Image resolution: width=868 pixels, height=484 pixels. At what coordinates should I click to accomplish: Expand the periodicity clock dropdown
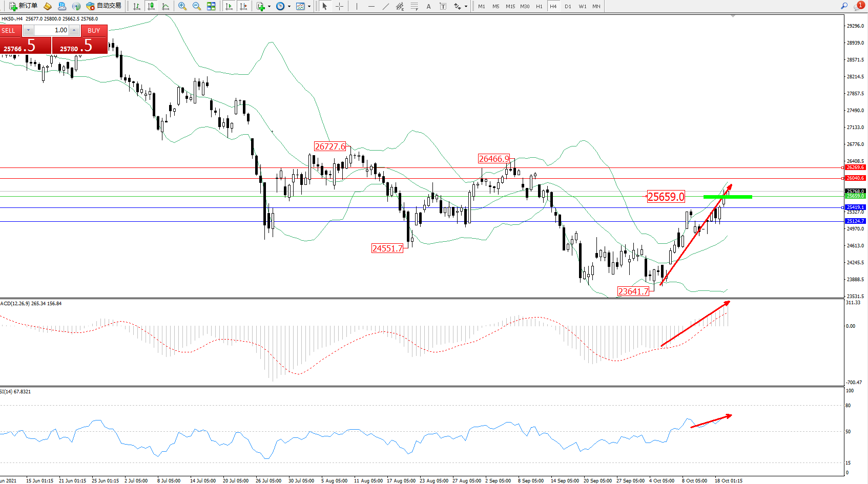coord(289,6)
